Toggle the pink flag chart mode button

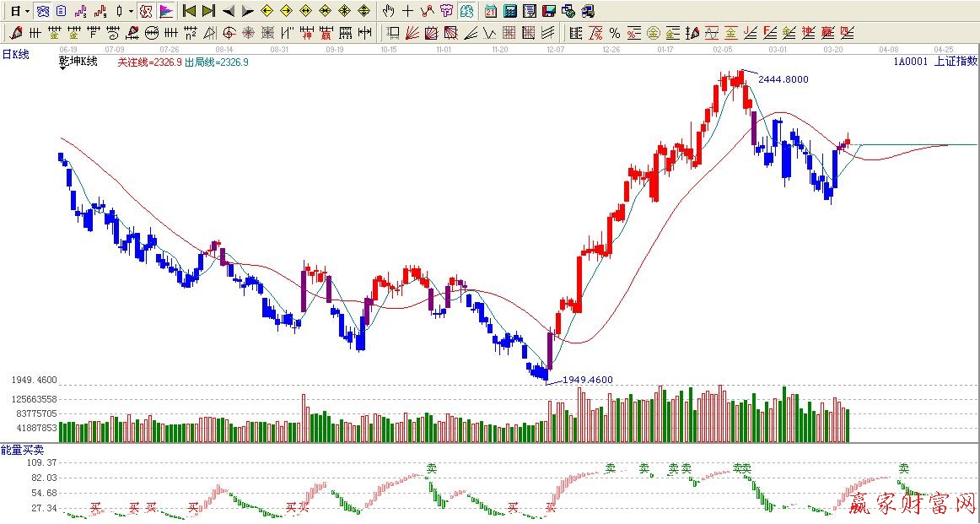pyautogui.click(x=166, y=11)
